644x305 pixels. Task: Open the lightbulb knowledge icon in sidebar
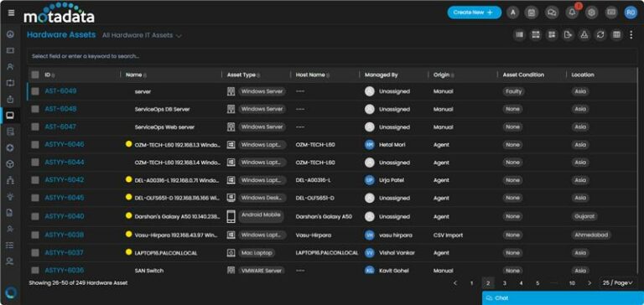[x=10, y=197]
